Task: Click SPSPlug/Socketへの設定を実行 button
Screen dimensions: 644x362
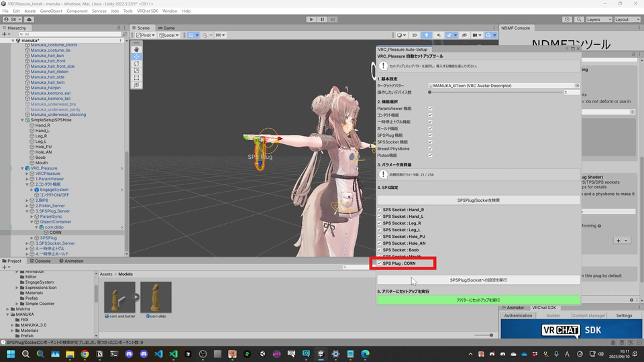Action: (x=478, y=280)
